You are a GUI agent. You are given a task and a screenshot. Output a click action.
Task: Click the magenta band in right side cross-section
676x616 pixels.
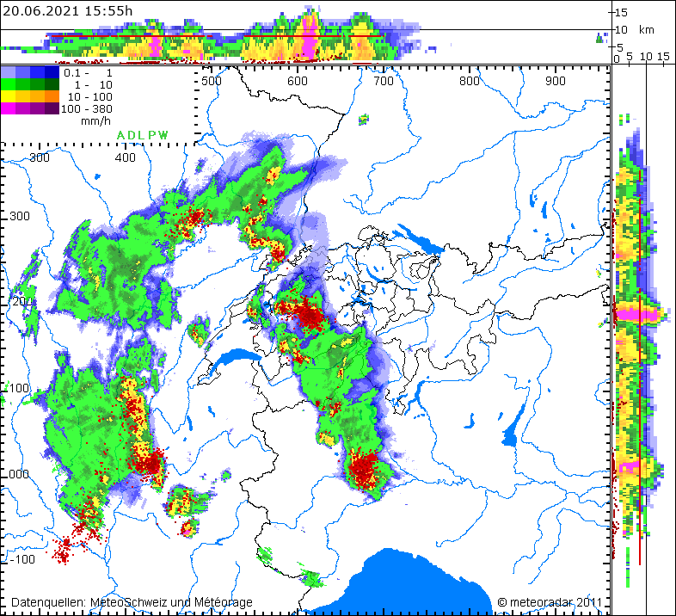click(636, 315)
